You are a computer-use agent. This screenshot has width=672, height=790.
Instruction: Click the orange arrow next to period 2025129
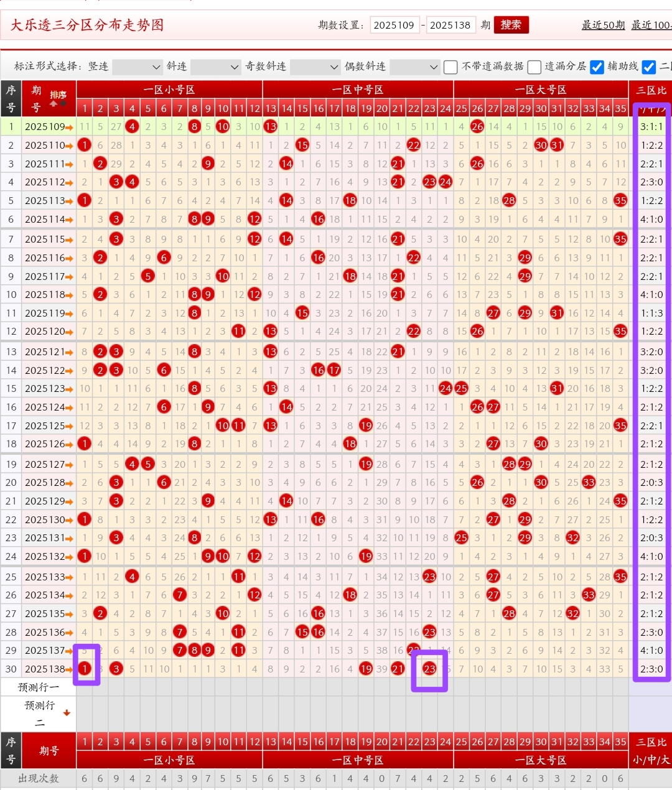pos(70,502)
